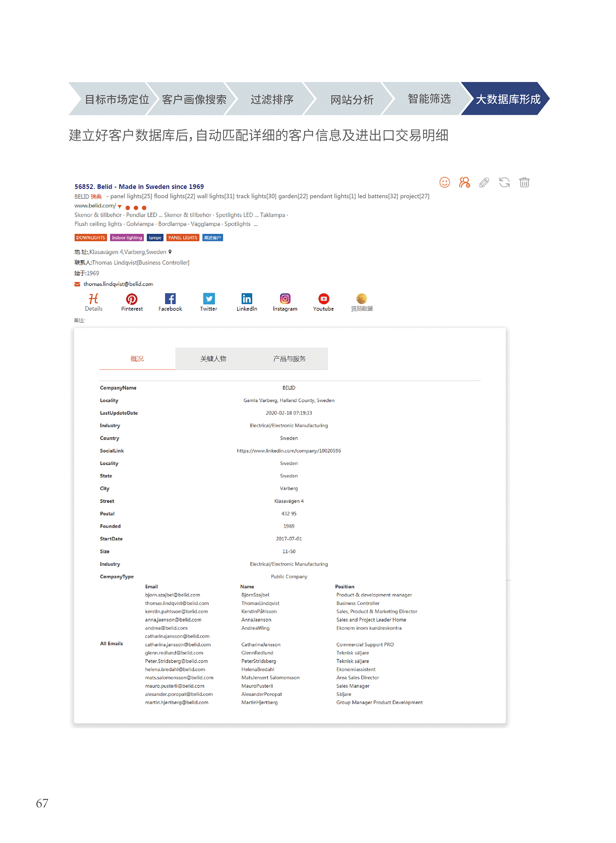Click the position Commercial Support PRO
This screenshot has width=616, height=843.
(x=365, y=645)
